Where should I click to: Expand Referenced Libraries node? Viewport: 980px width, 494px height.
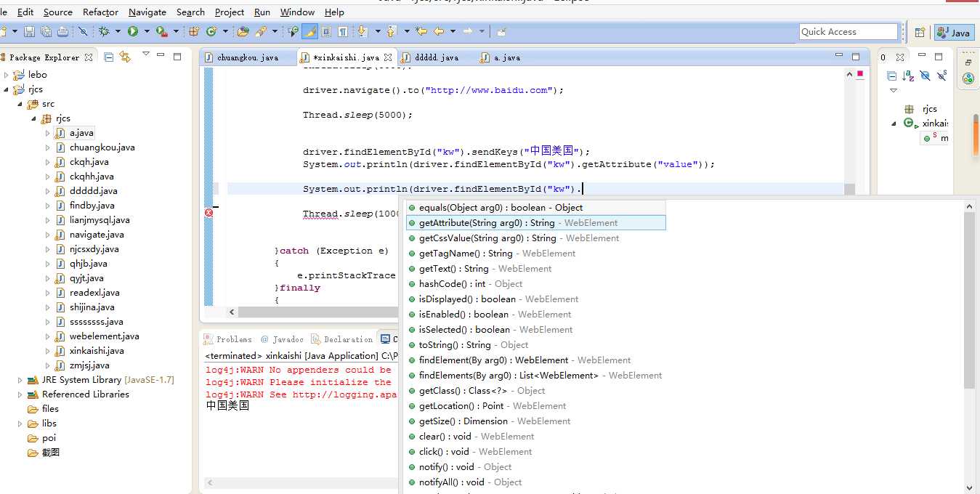(x=20, y=394)
